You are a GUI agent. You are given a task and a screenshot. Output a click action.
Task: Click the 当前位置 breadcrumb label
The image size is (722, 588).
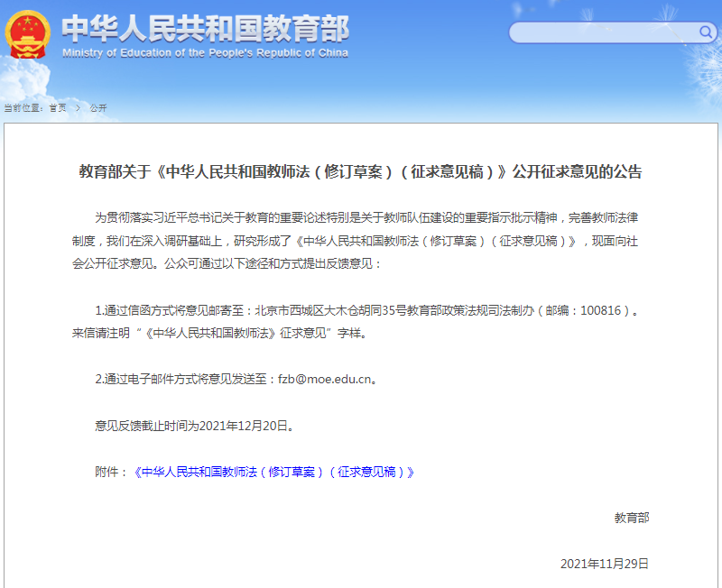click(x=23, y=107)
